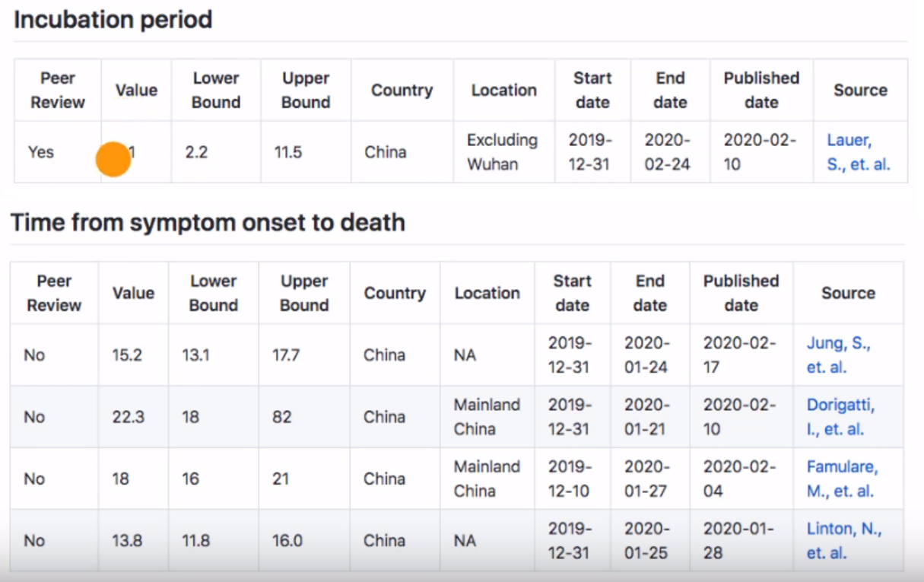Click the Source column header in incubation table
924x582 pixels.
(x=860, y=90)
